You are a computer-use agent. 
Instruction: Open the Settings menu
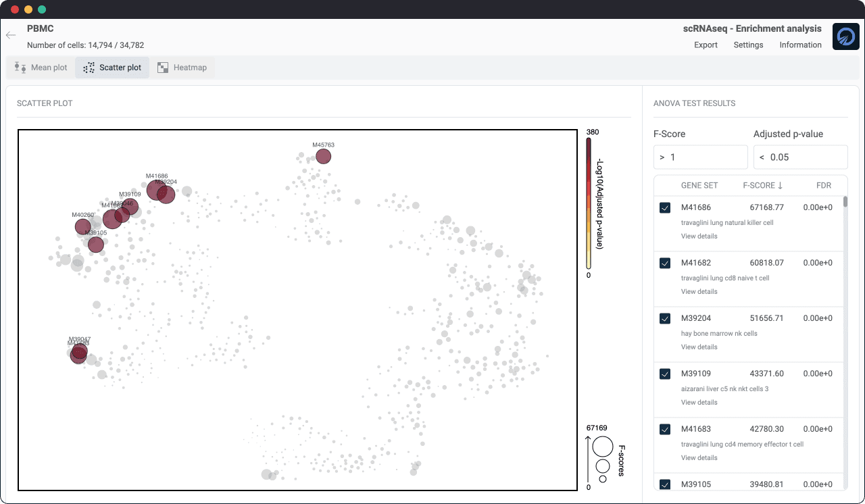pyautogui.click(x=748, y=45)
